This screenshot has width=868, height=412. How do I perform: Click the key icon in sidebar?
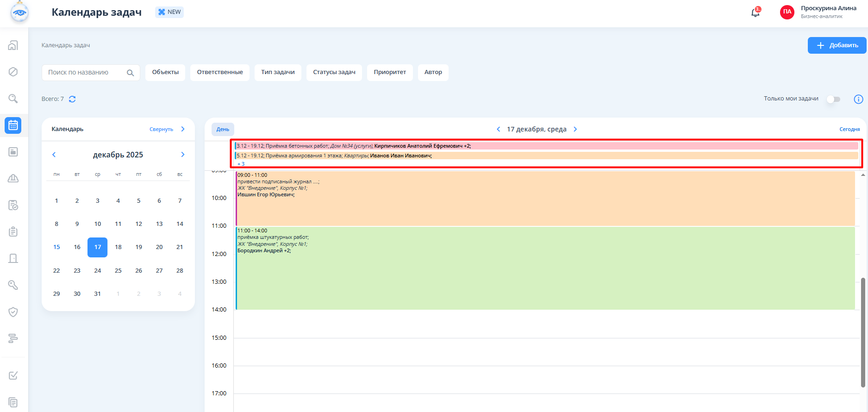(x=13, y=285)
